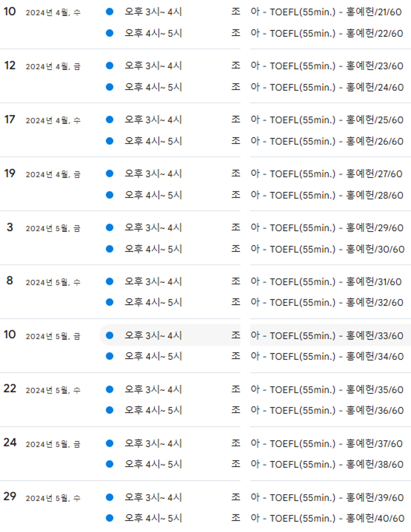The width and height of the screenshot is (411, 532).
Task: Select day number 19 of April 2024
Action: click(x=10, y=173)
